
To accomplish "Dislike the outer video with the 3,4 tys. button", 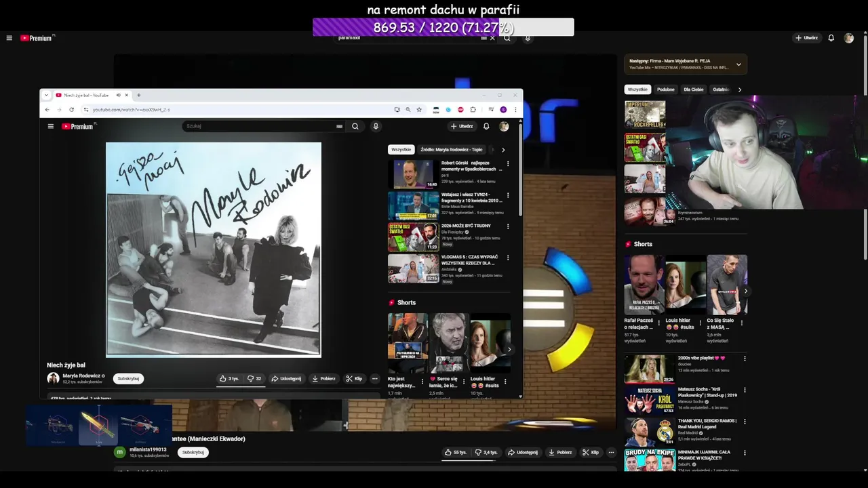I will pos(486,452).
